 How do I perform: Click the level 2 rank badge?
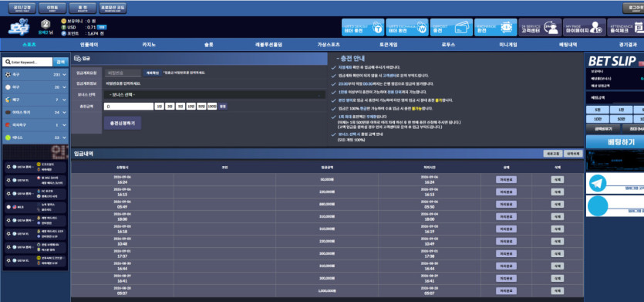coord(46,24)
